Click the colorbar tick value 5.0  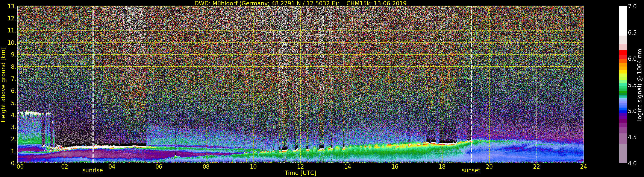pos(632,111)
